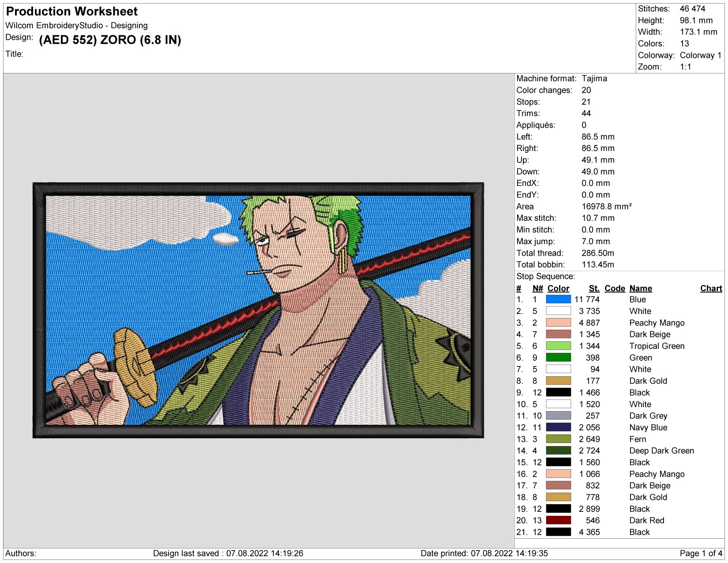
Task: Click 'Wilcom EmbroideryStudio - Designing' text
Action: [x=76, y=26]
